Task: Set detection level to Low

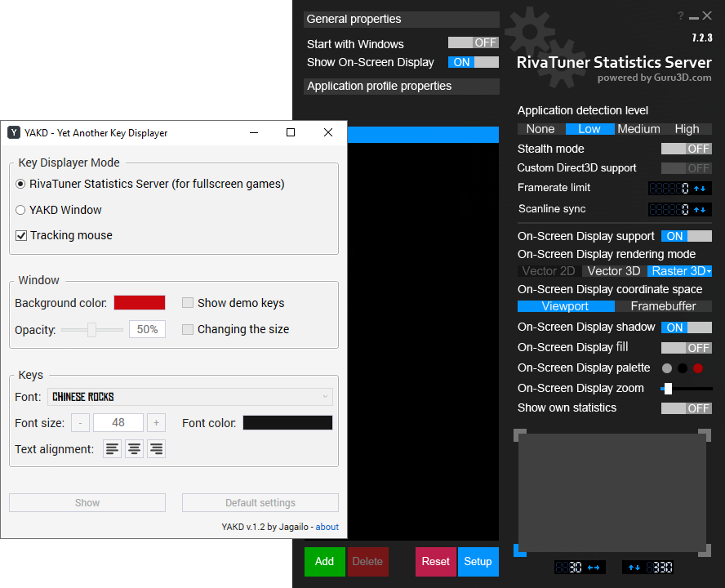Action: click(x=589, y=129)
